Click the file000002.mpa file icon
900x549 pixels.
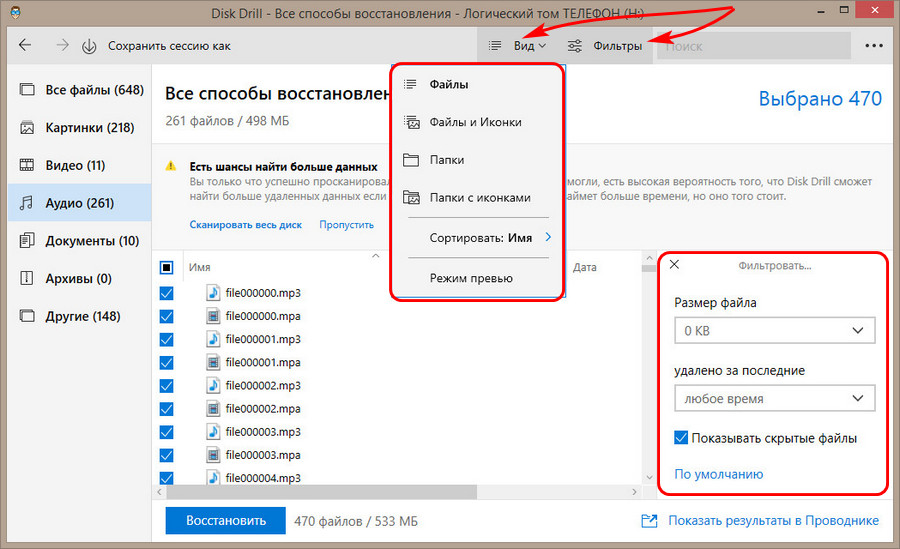[x=213, y=408]
